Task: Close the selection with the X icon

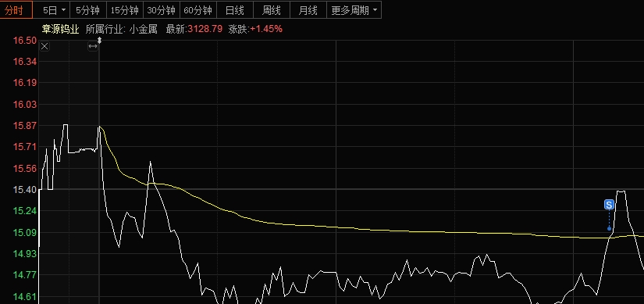Action: 44,46
